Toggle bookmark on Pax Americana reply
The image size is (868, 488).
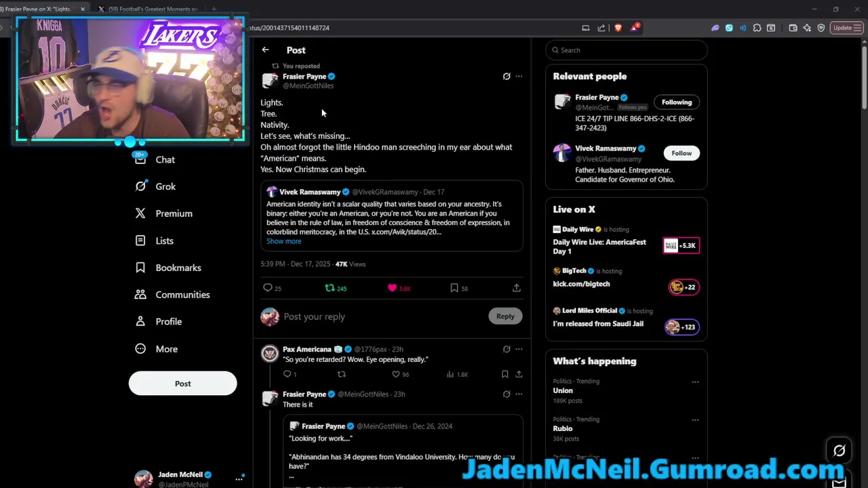[x=505, y=374]
